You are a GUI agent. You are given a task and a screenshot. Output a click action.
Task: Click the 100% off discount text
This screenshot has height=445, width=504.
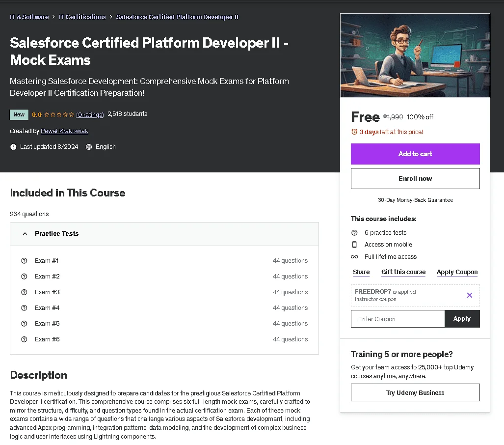420,117
